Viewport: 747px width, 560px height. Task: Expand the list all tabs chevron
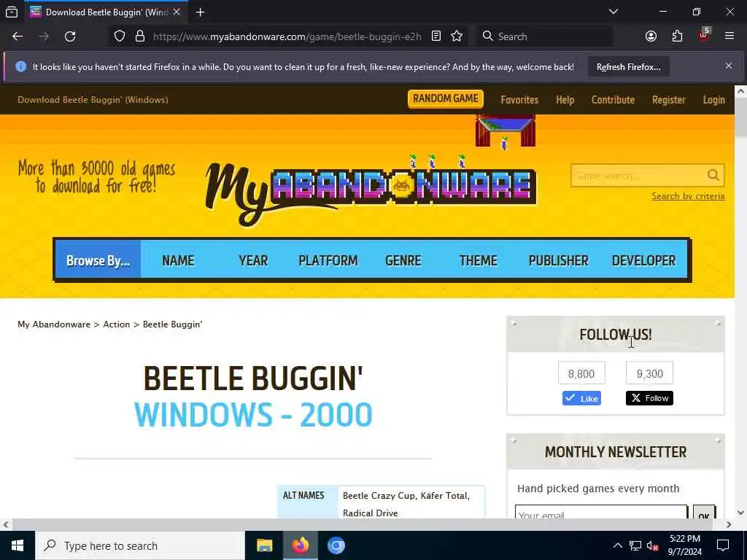pyautogui.click(x=613, y=12)
